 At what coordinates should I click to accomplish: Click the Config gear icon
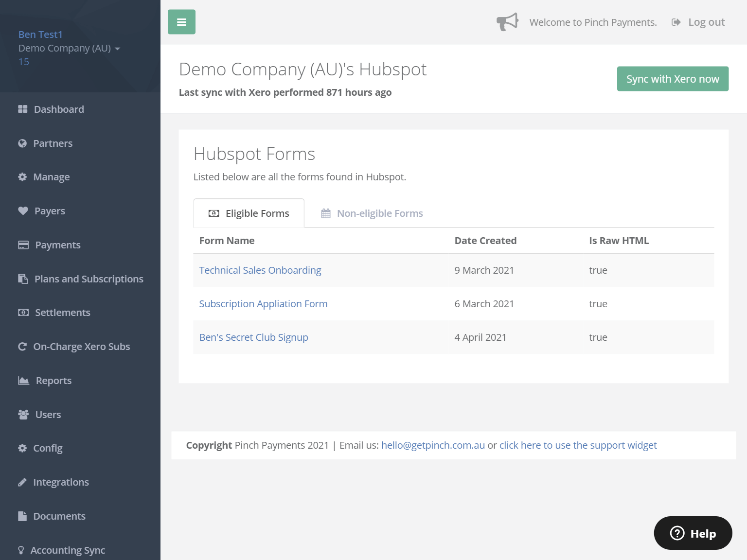(22, 448)
